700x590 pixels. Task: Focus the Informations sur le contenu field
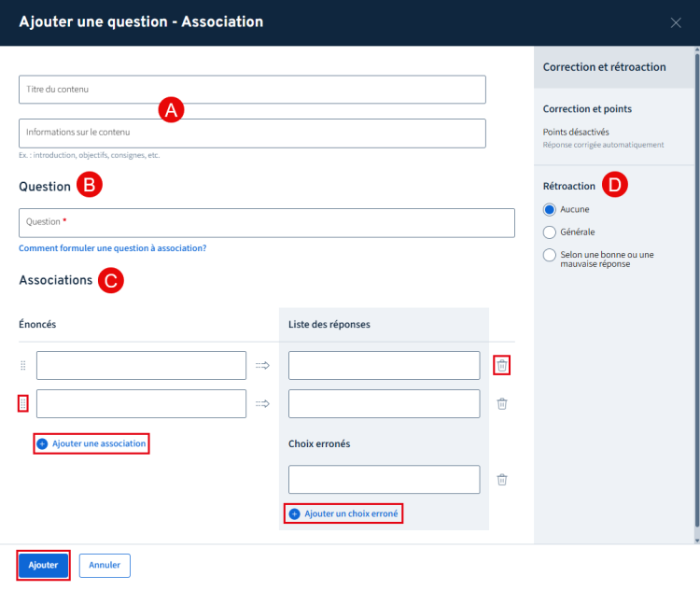click(x=252, y=133)
